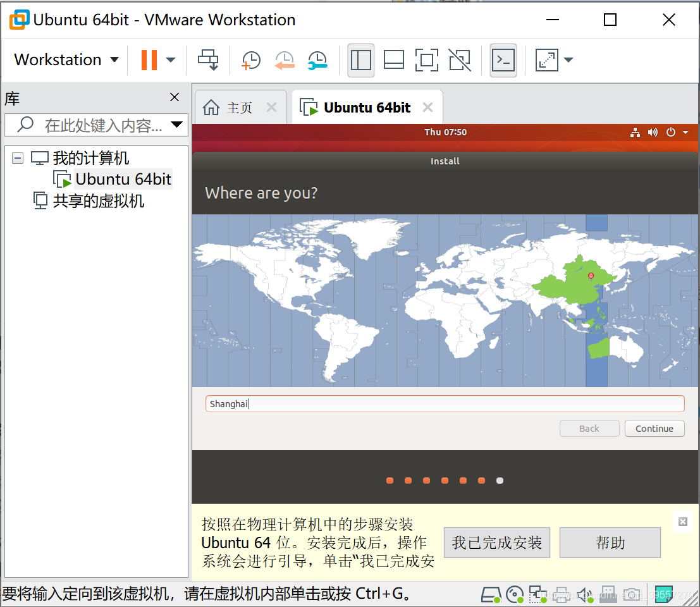Toggle Unity mode icon
700x607 pixels.
pyautogui.click(x=460, y=60)
